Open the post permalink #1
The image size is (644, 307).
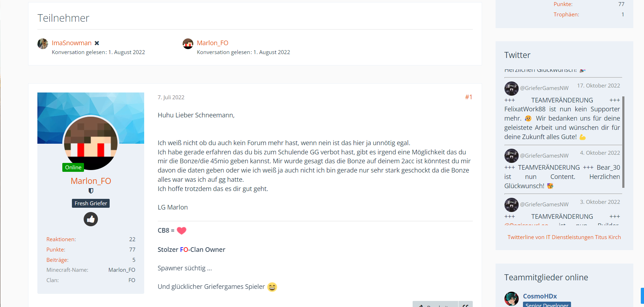click(x=468, y=97)
